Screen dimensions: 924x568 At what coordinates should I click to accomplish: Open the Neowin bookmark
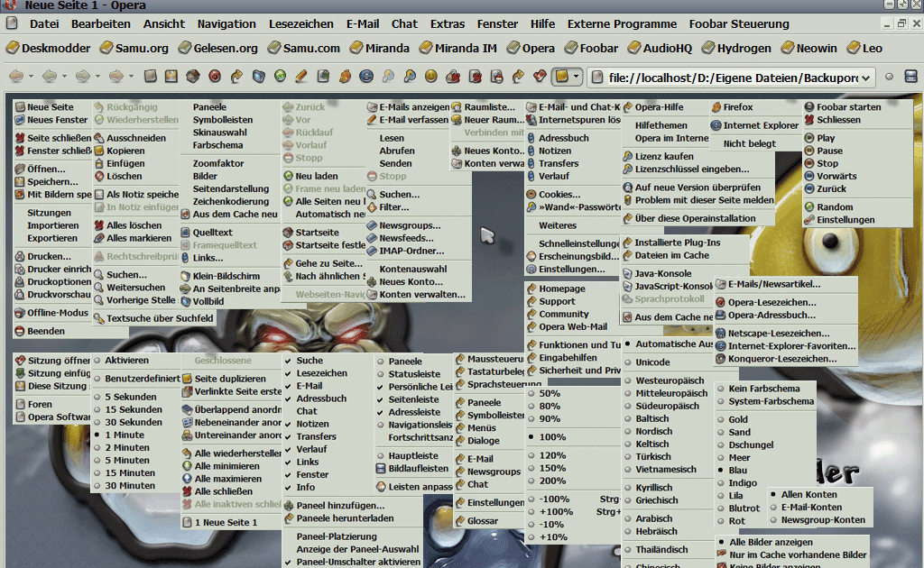tap(809, 49)
